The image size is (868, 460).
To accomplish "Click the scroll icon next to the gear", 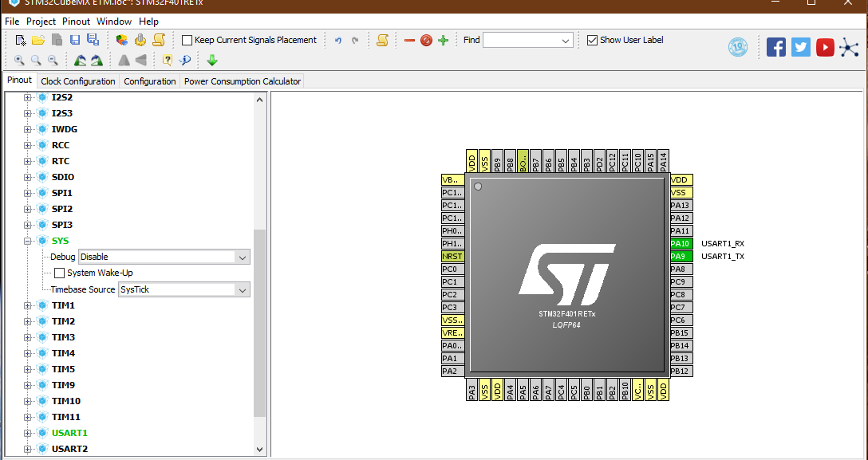I will tap(159, 40).
